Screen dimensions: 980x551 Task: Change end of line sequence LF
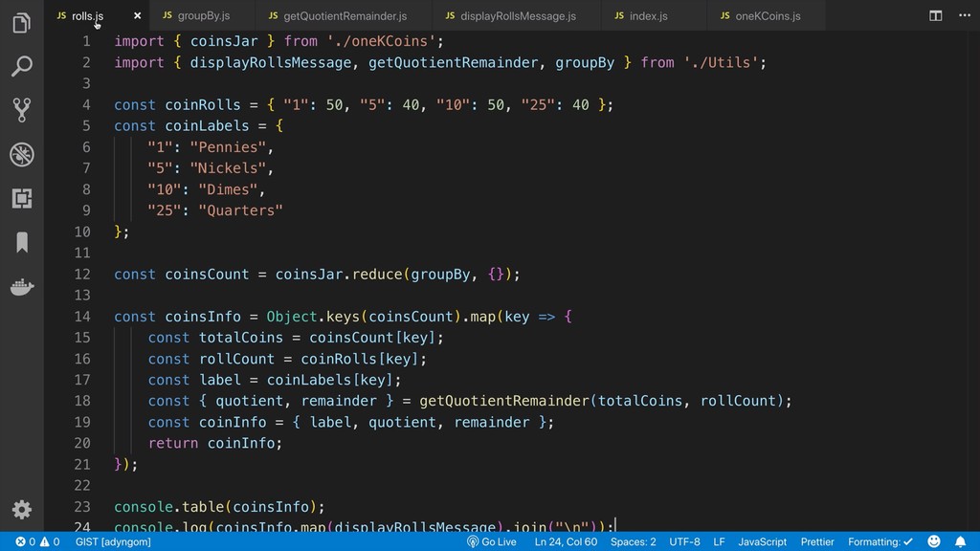pos(719,541)
